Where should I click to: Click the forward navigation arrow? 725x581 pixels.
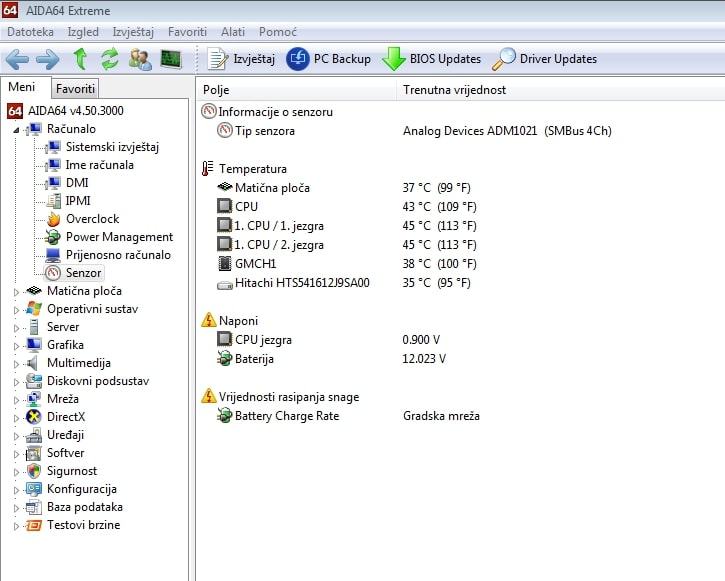coord(48,60)
